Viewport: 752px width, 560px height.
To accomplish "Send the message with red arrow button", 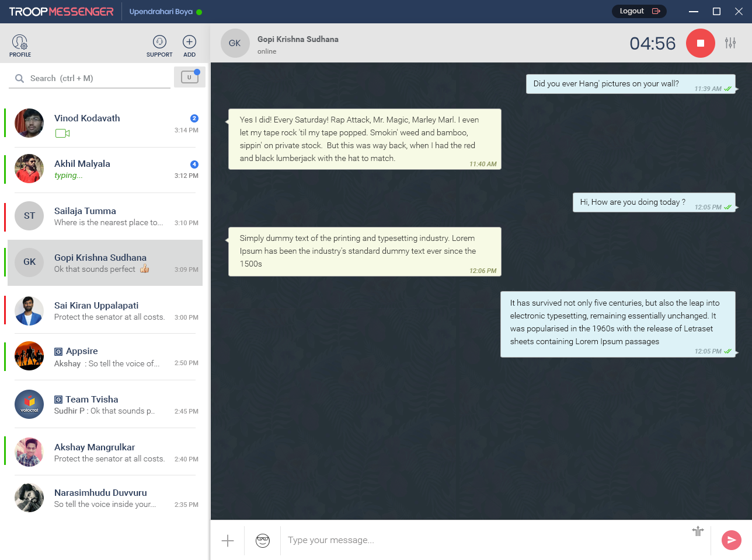I will tap(731, 540).
